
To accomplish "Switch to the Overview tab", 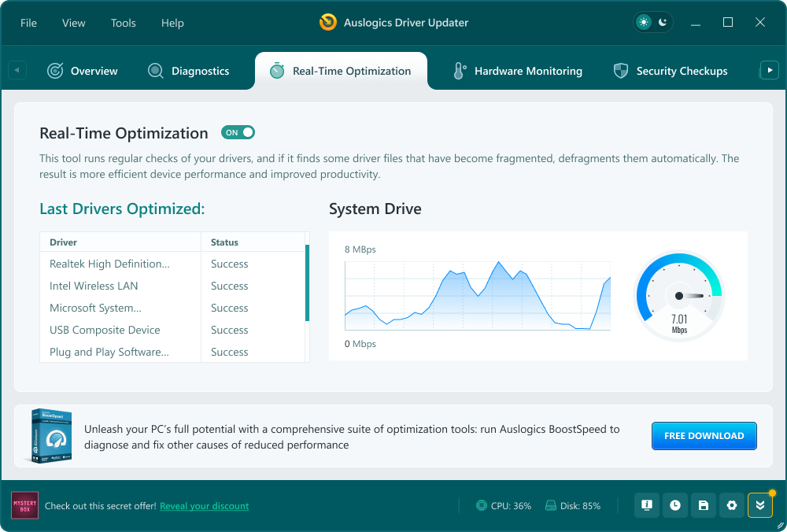I will pyautogui.click(x=82, y=71).
